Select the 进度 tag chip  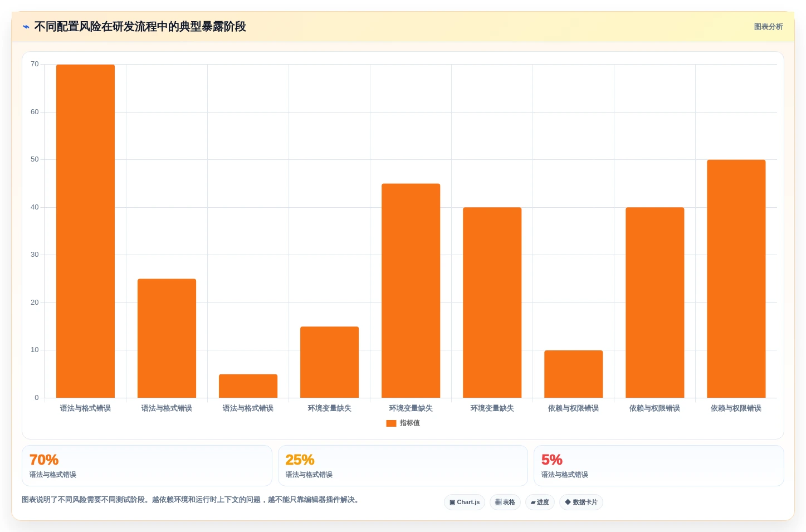pyautogui.click(x=540, y=502)
